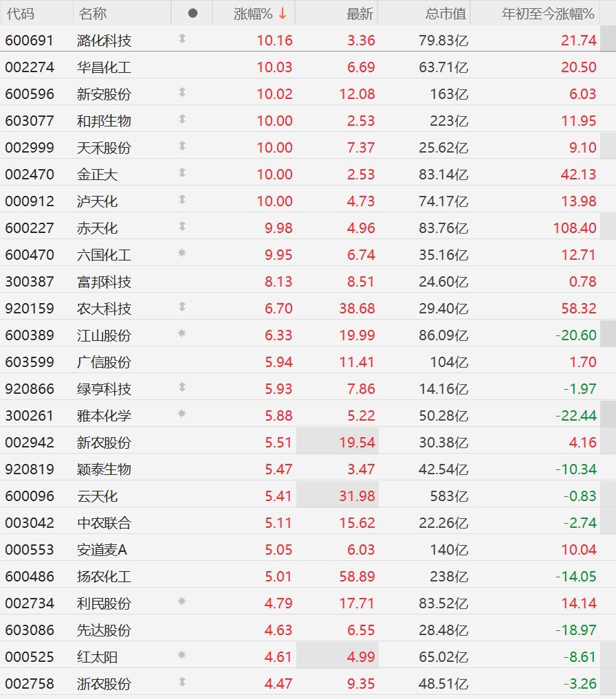Open stock code 002274 华昌化工
This screenshot has width=616, height=699.
tap(30, 67)
